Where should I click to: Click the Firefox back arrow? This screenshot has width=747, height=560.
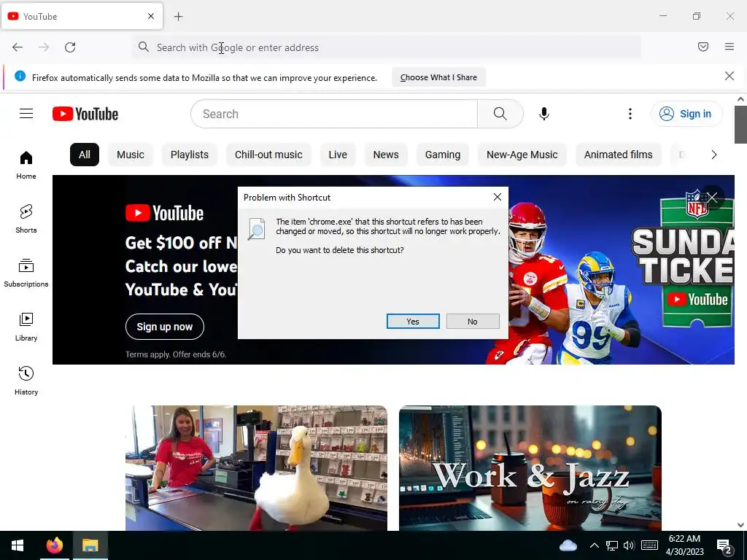coord(18,47)
